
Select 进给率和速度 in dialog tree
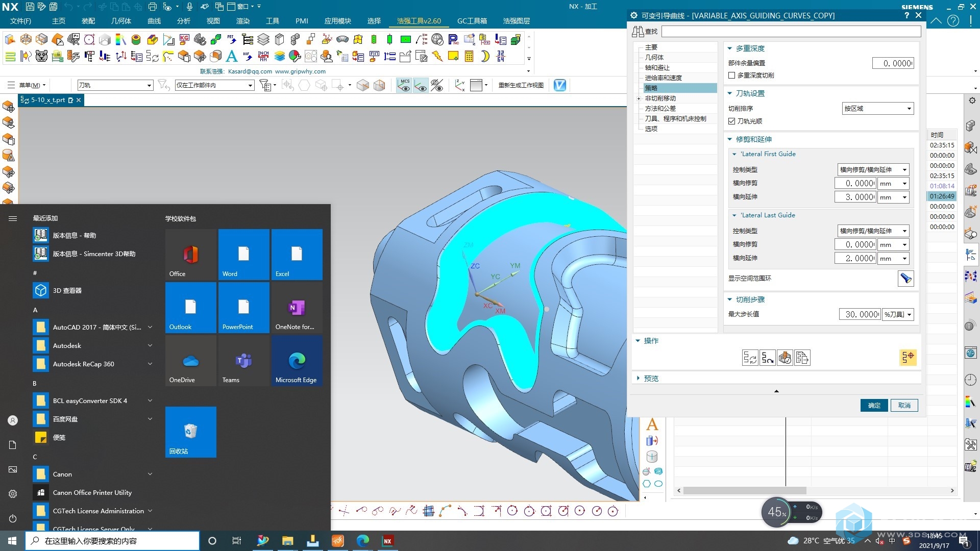(x=663, y=78)
